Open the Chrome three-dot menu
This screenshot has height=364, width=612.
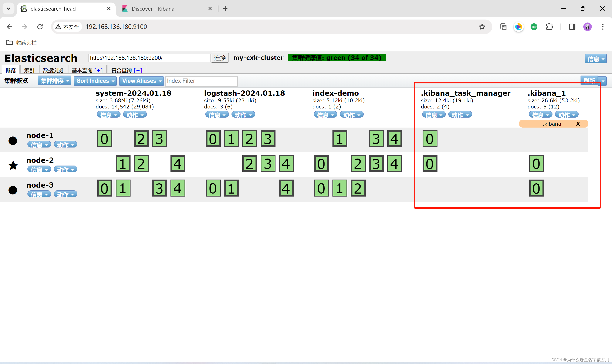pyautogui.click(x=603, y=27)
